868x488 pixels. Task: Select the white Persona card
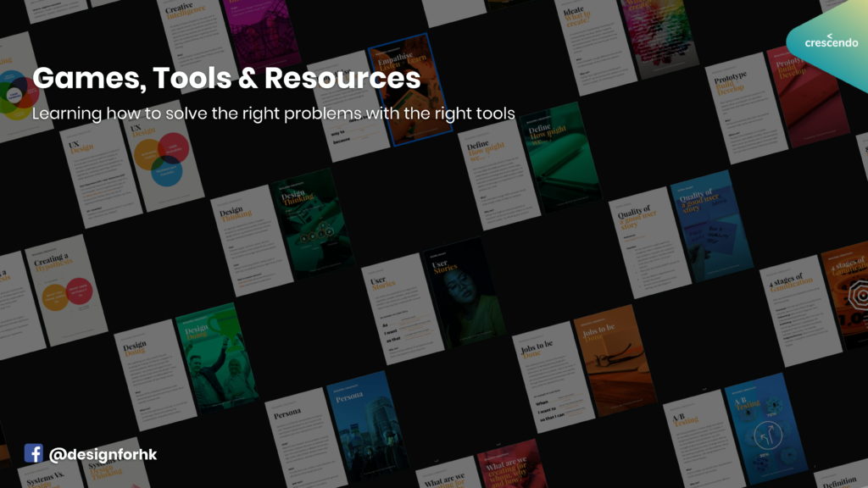pyautogui.click(x=306, y=438)
